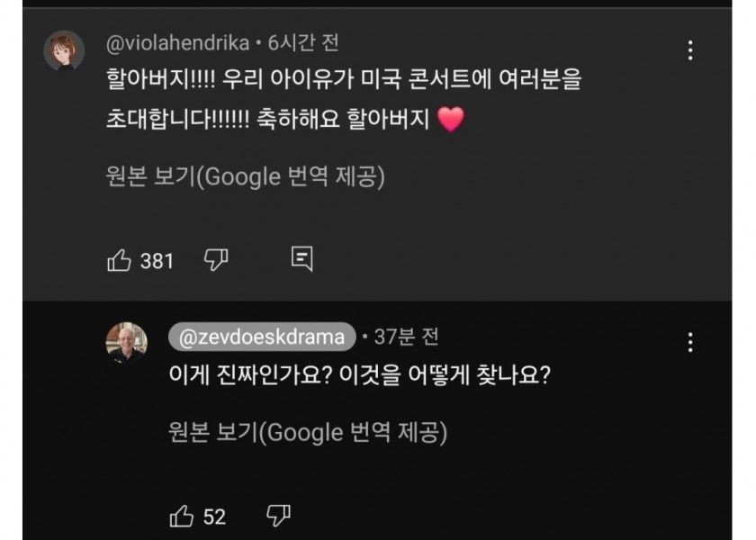Open the three-dot menu for @violahendrika's comment
This screenshot has height=540, width=756.
(x=690, y=50)
